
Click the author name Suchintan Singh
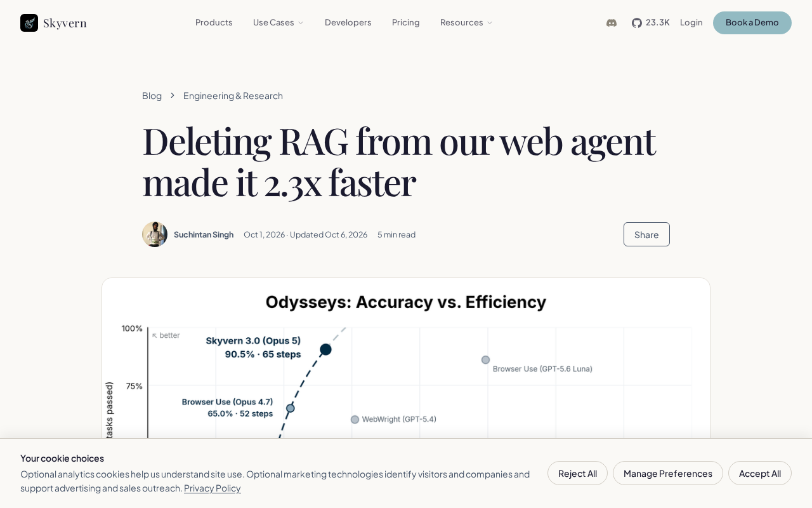click(204, 234)
